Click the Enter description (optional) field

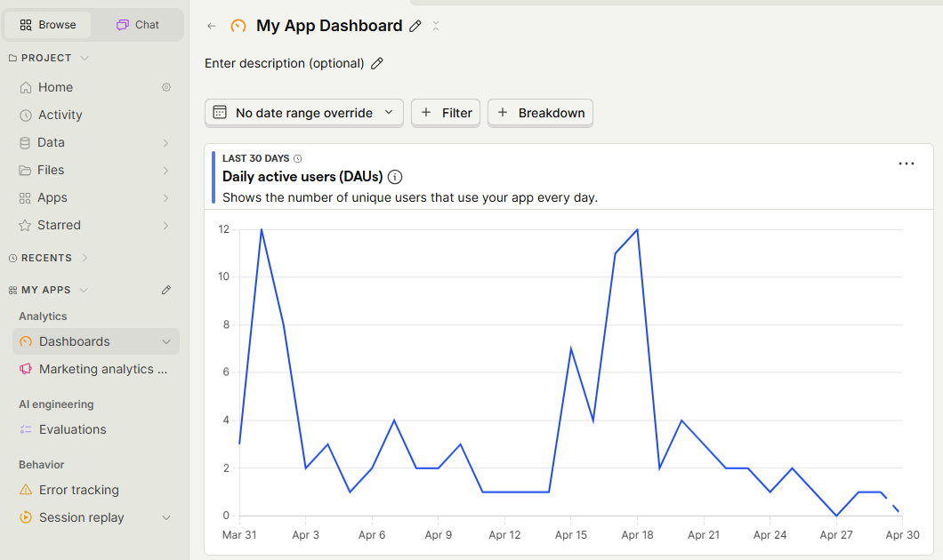click(285, 63)
